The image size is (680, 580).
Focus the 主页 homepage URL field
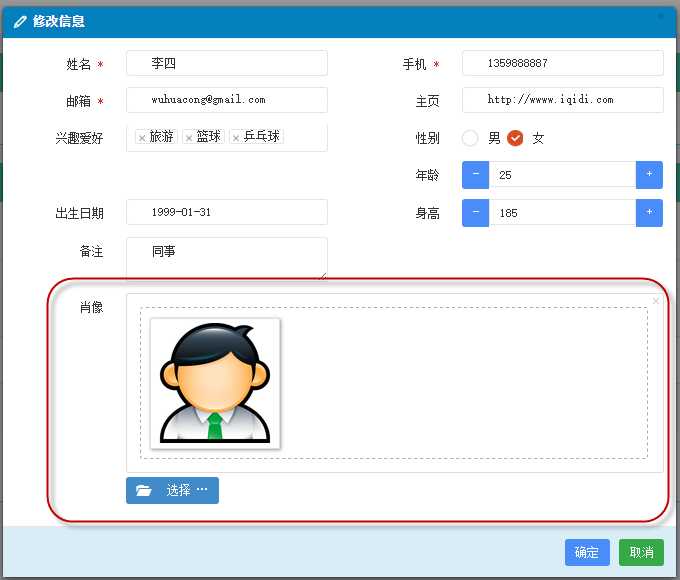pos(563,100)
